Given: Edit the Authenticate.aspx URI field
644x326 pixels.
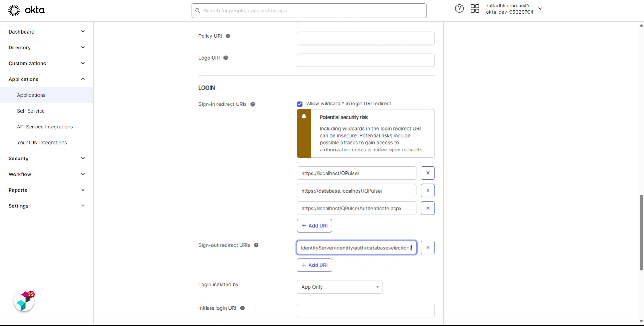Looking at the screenshot, I should pyautogui.click(x=356, y=208).
